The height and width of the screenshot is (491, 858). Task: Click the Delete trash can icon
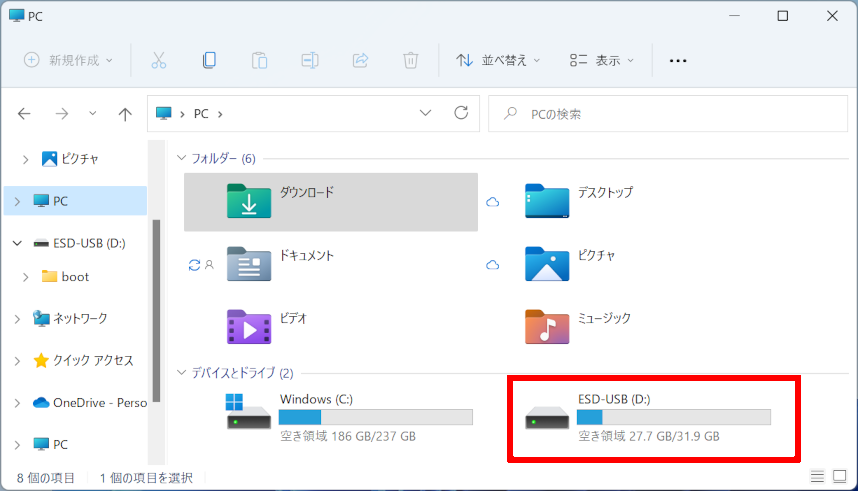coord(410,60)
